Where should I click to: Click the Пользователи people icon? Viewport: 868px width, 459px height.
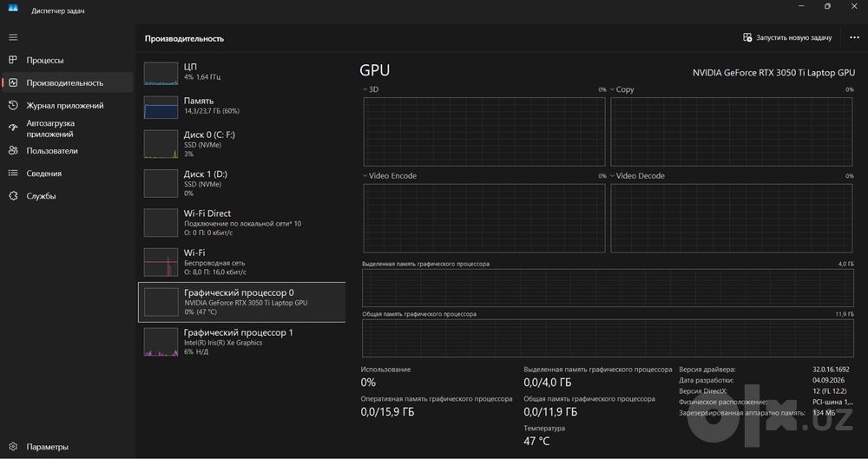click(x=13, y=151)
